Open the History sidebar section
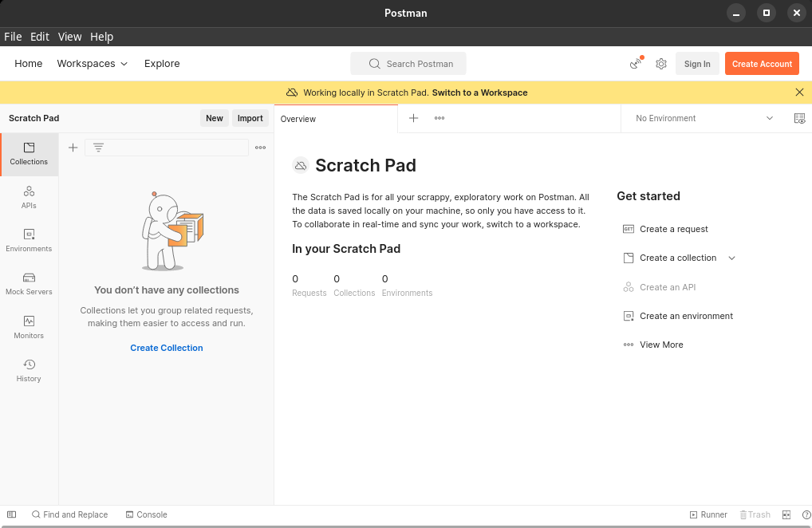 pyautogui.click(x=29, y=371)
